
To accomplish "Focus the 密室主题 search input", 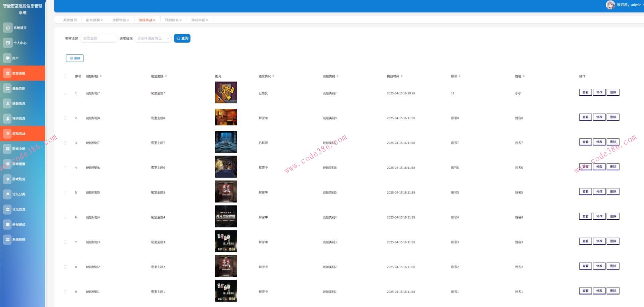I will click(99, 38).
